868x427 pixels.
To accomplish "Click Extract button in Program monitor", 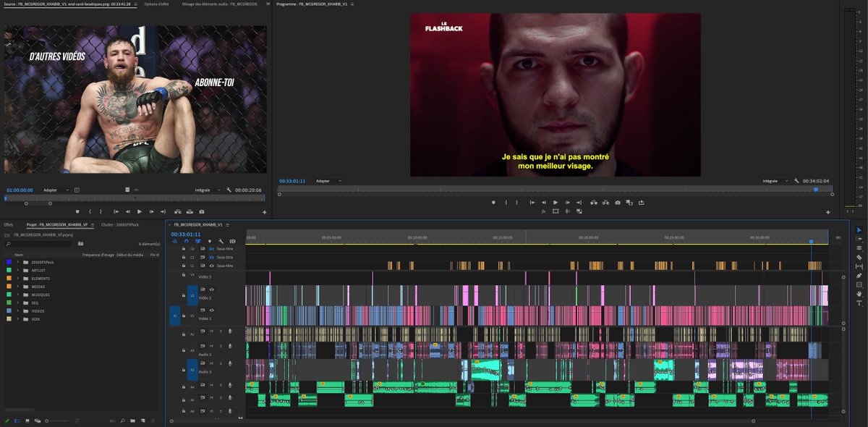I will 605,203.
